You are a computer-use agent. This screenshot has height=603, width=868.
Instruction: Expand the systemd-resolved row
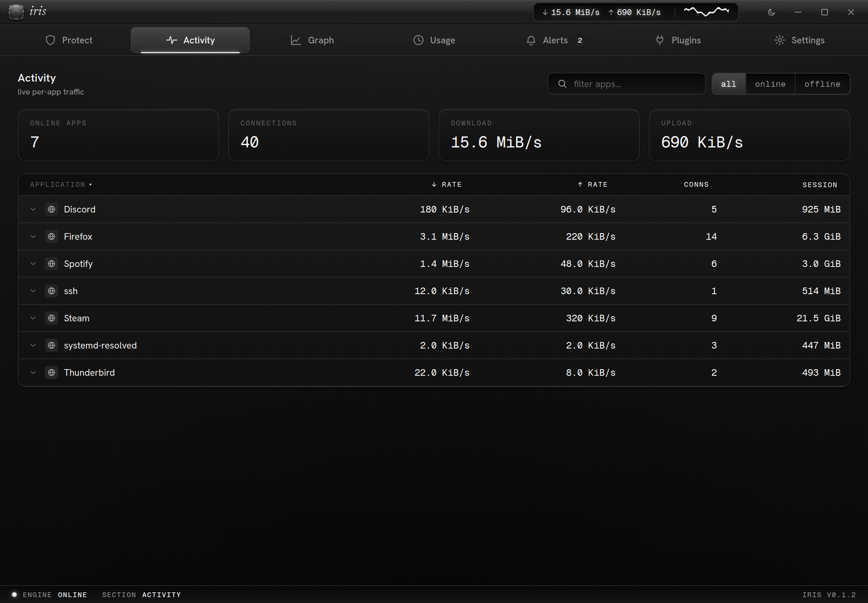[x=33, y=345]
